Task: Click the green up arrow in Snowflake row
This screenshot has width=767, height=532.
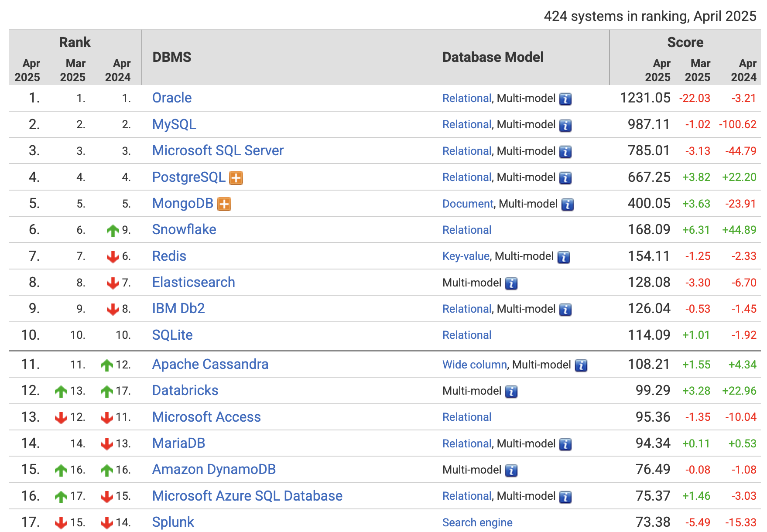Action: (x=113, y=230)
